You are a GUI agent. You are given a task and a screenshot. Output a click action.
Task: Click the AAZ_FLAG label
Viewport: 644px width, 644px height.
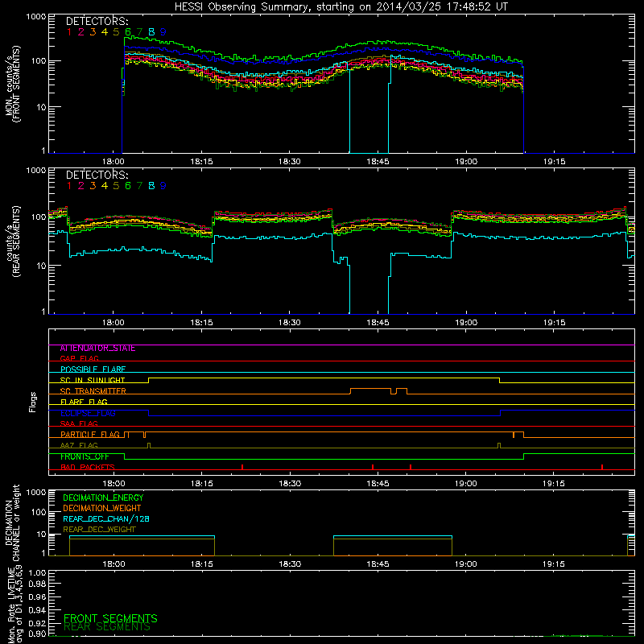(79, 445)
